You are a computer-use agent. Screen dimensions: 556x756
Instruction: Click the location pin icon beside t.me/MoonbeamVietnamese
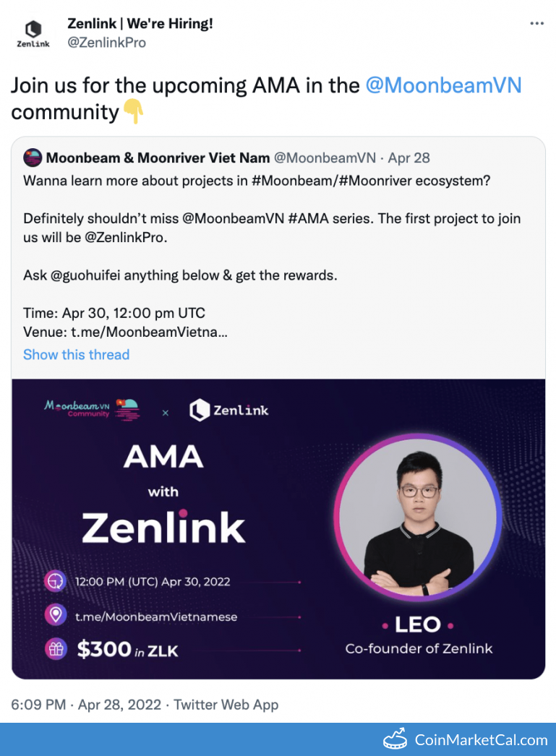(x=56, y=616)
